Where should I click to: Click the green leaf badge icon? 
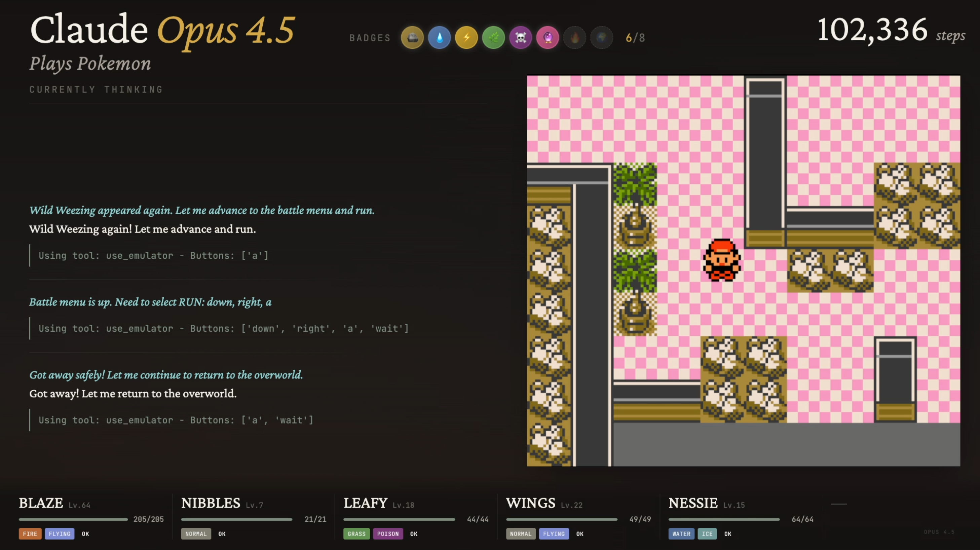click(493, 38)
